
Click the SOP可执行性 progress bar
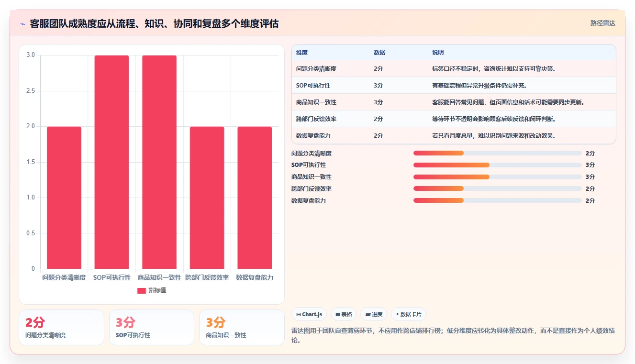pos(498,165)
